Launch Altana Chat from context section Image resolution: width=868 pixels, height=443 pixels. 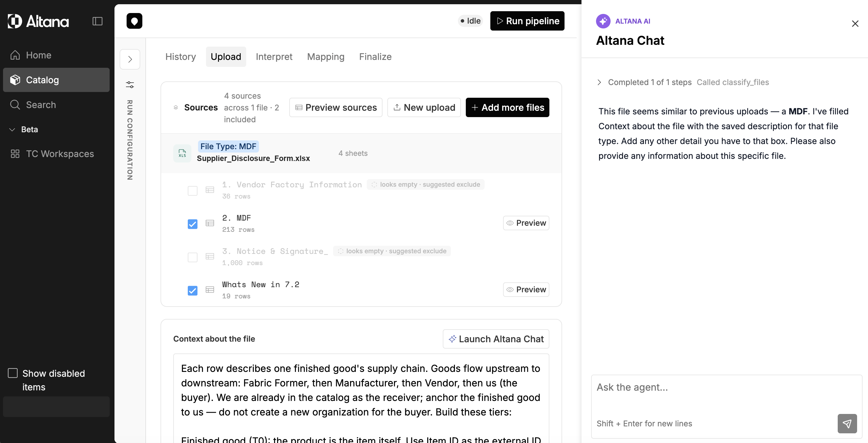tap(496, 339)
